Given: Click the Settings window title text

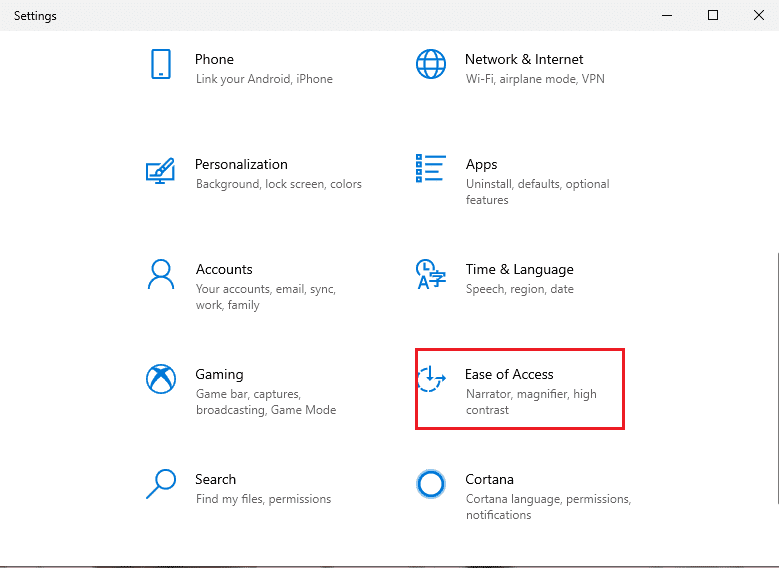Looking at the screenshot, I should pos(35,16).
